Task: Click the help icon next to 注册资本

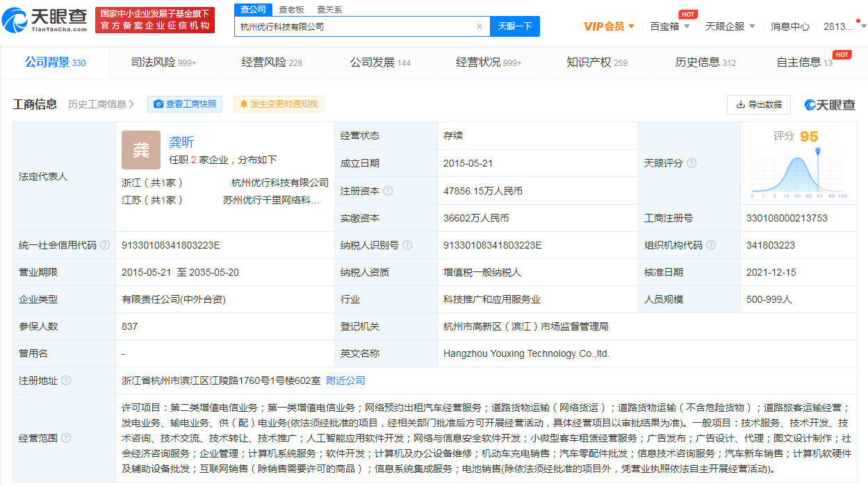Action: tap(388, 191)
